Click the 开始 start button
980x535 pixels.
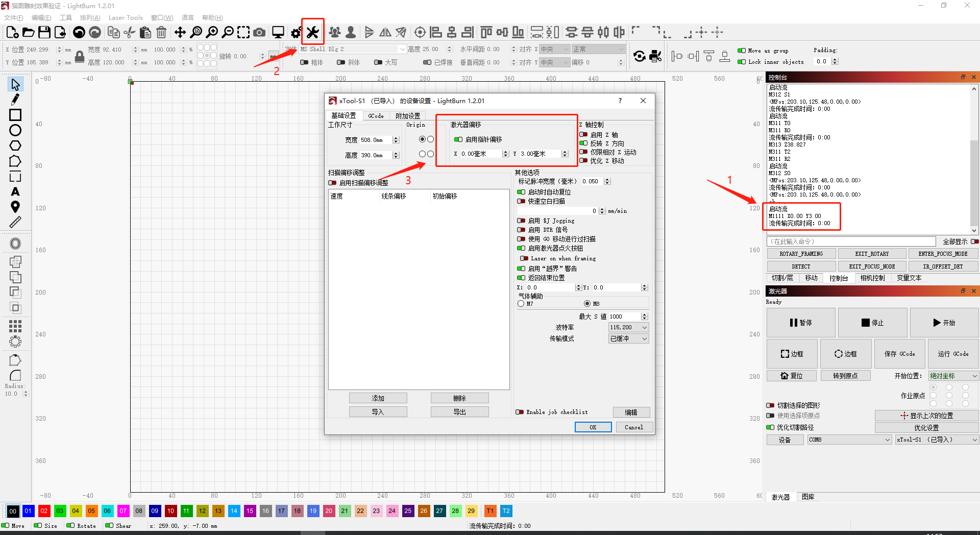[944, 323]
